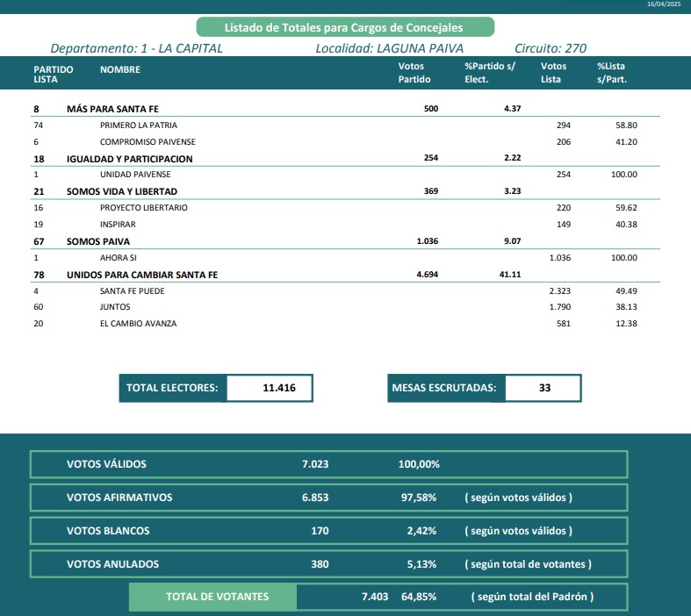Viewport: 691px width, 616px height.
Task: Click the 294 votes value
Action: coord(563,125)
